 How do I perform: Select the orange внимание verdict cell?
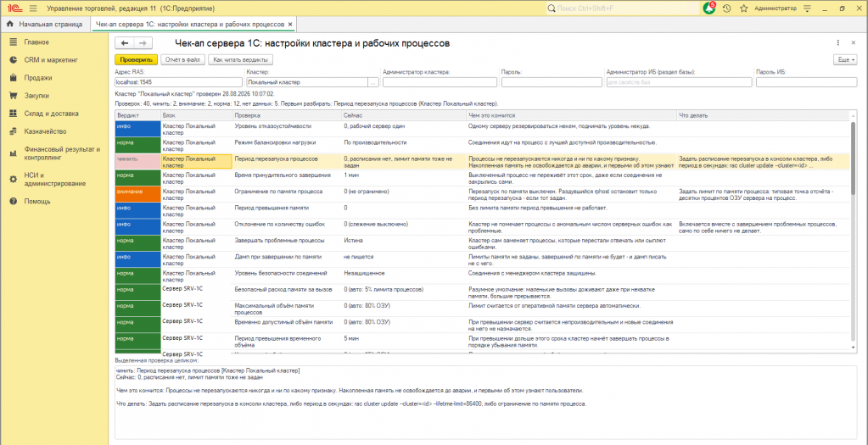[137, 194]
